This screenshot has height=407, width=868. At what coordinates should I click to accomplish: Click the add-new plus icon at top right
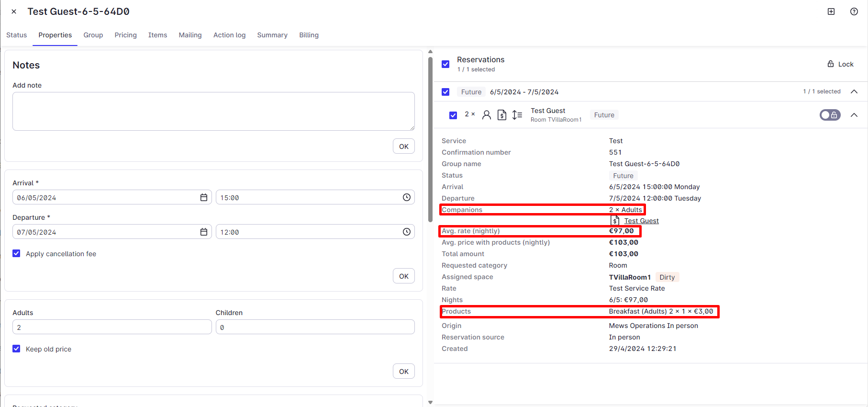click(831, 11)
